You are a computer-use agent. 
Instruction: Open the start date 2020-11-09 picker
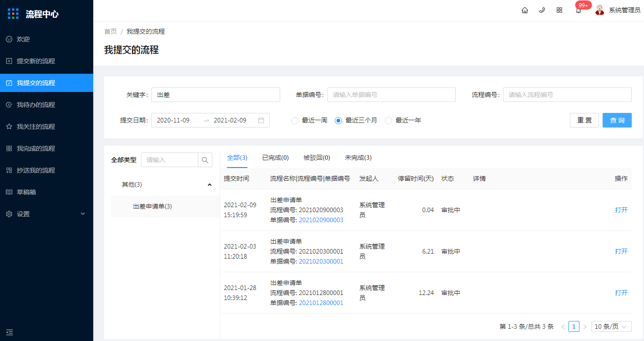pos(173,120)
